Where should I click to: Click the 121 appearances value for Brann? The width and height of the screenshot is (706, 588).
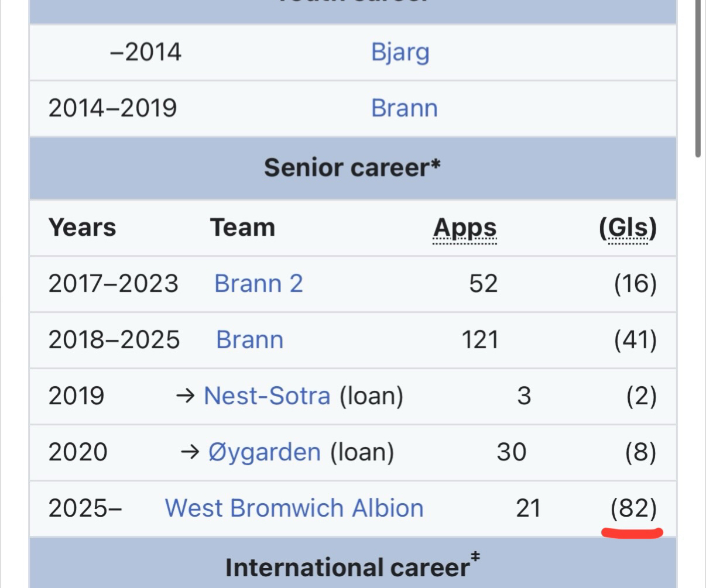480,340
